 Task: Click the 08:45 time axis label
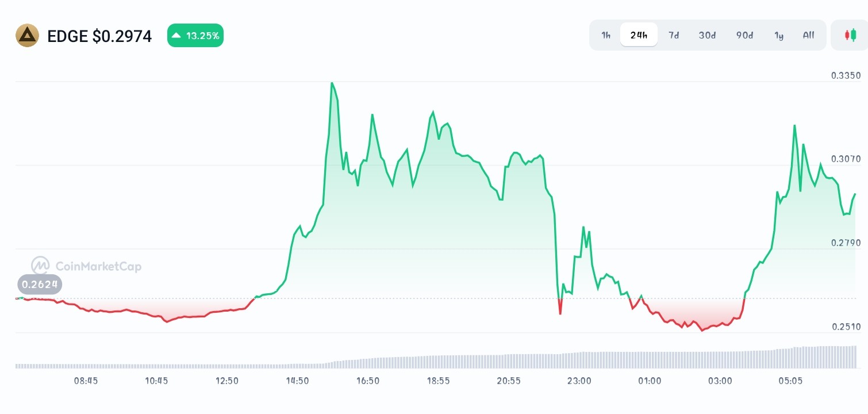[86, 381]
